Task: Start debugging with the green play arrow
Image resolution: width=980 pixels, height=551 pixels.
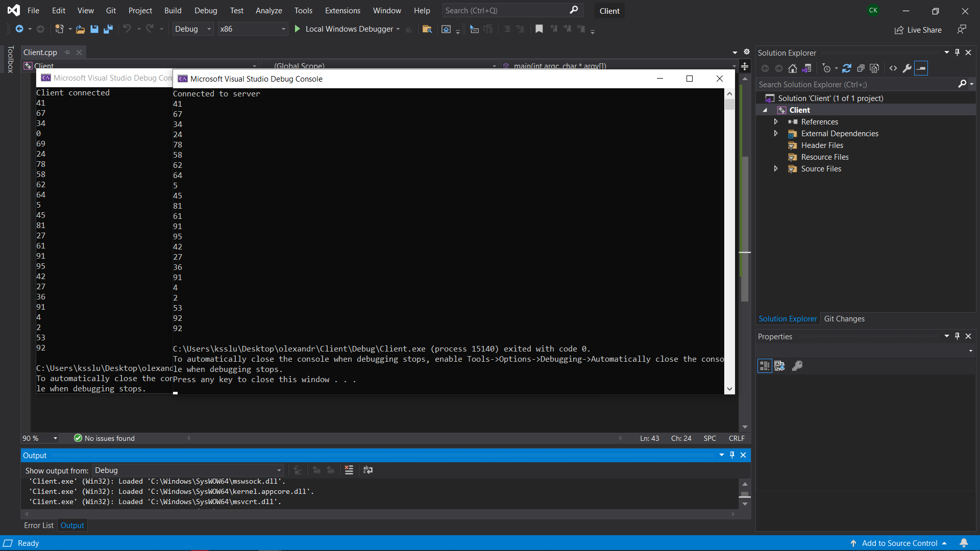Action: click(x=297, y=29)
